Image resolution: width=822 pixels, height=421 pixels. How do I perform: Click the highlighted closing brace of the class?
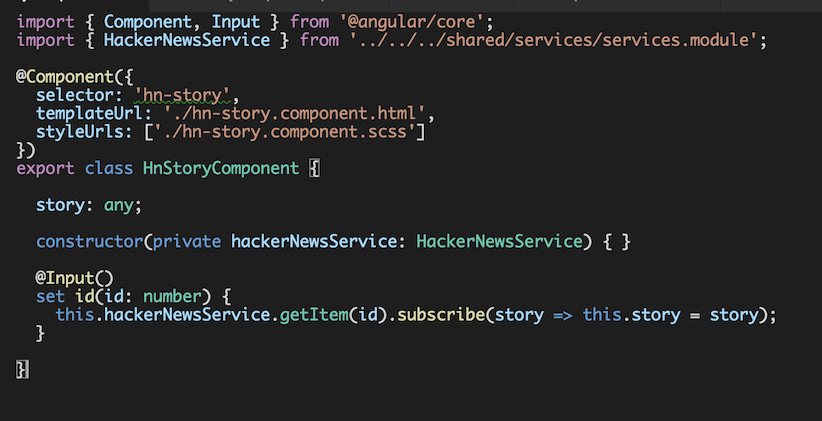pos(22,370)
